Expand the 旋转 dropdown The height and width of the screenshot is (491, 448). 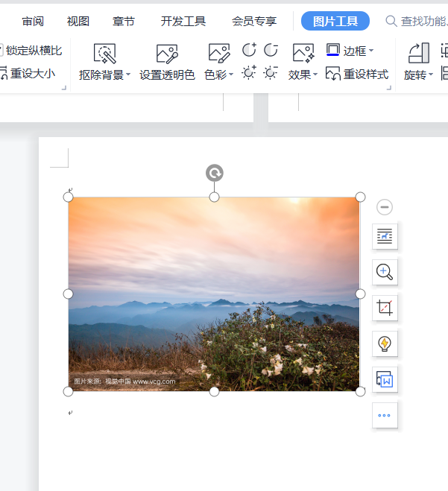tap(431, 75)
